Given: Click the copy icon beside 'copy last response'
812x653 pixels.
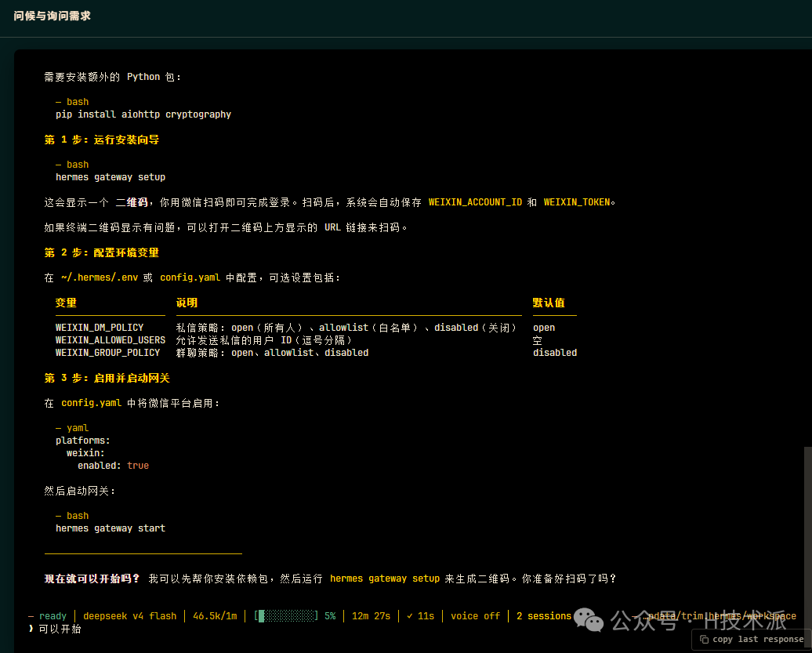Looking at the screenshot, I should click(704, 640).
